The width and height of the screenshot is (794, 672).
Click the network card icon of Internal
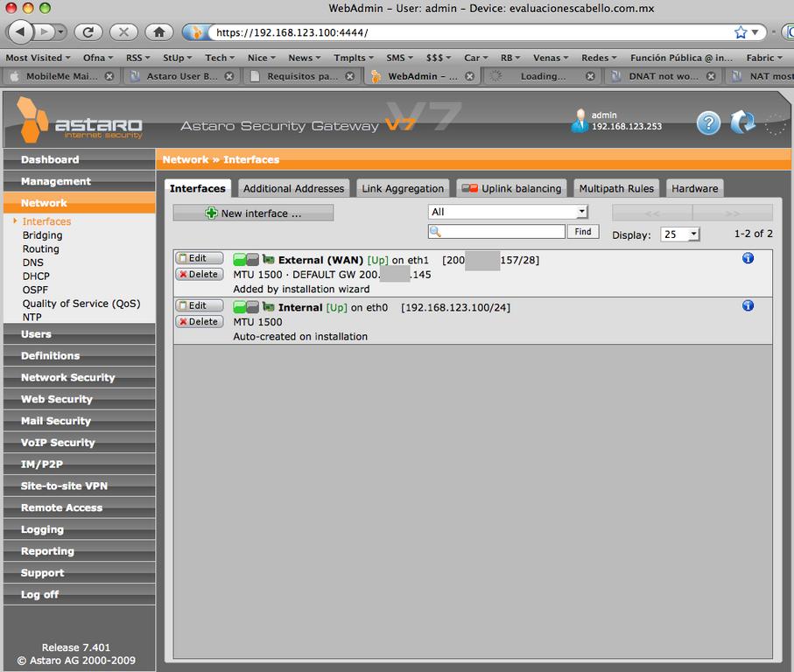(269, 307)
